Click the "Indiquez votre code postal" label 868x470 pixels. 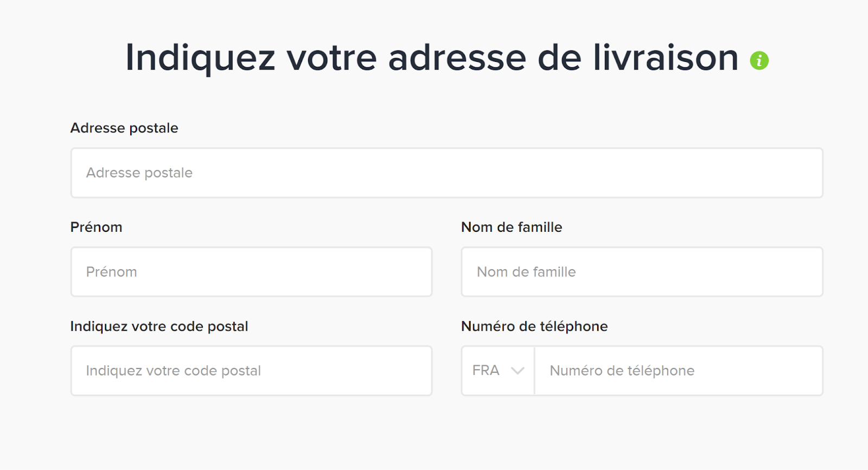click(159, 326)
